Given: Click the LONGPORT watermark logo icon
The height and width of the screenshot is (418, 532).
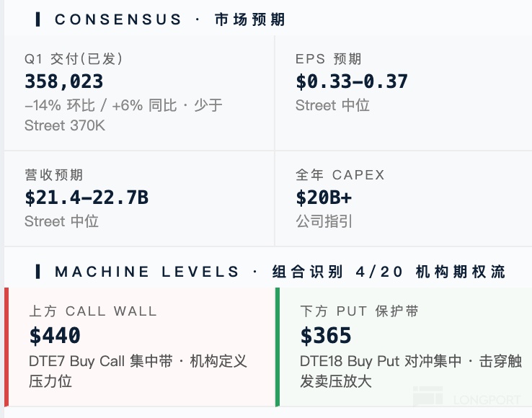Looking at the screenshot, I should 427,397.
